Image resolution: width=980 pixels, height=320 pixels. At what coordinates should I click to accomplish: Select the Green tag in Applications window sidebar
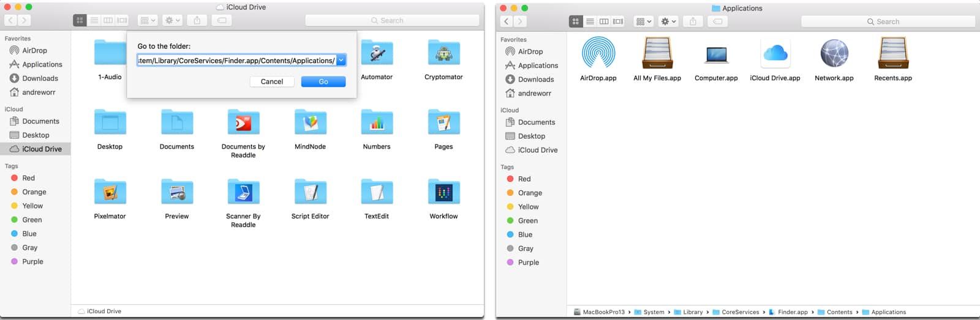click(527, 221)
